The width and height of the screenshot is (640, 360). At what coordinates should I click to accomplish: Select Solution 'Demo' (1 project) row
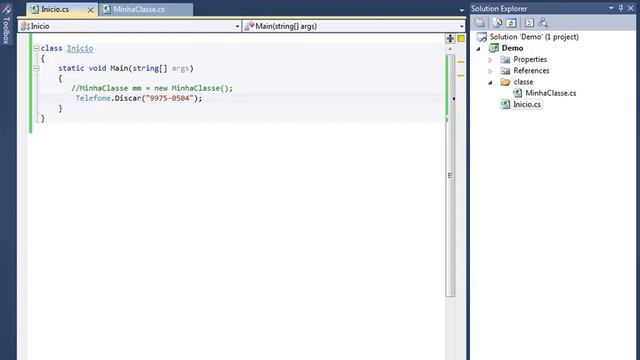534,37
